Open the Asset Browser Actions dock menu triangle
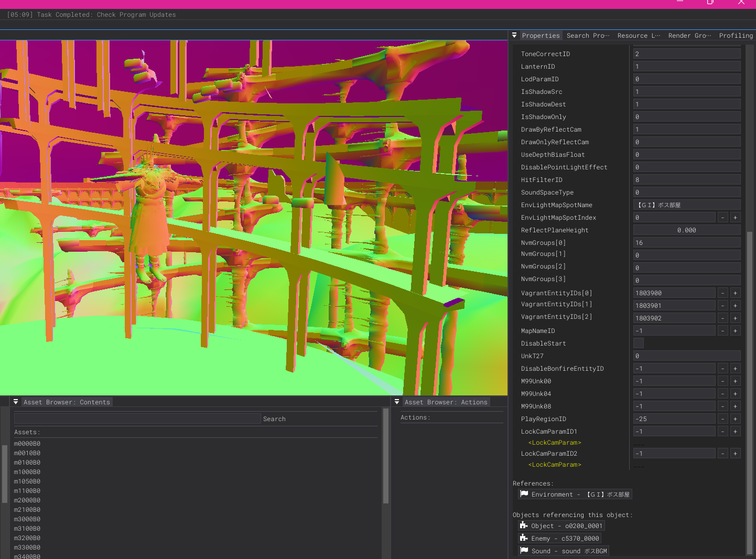This screenshot has height=559, width=756. [397, 402]
